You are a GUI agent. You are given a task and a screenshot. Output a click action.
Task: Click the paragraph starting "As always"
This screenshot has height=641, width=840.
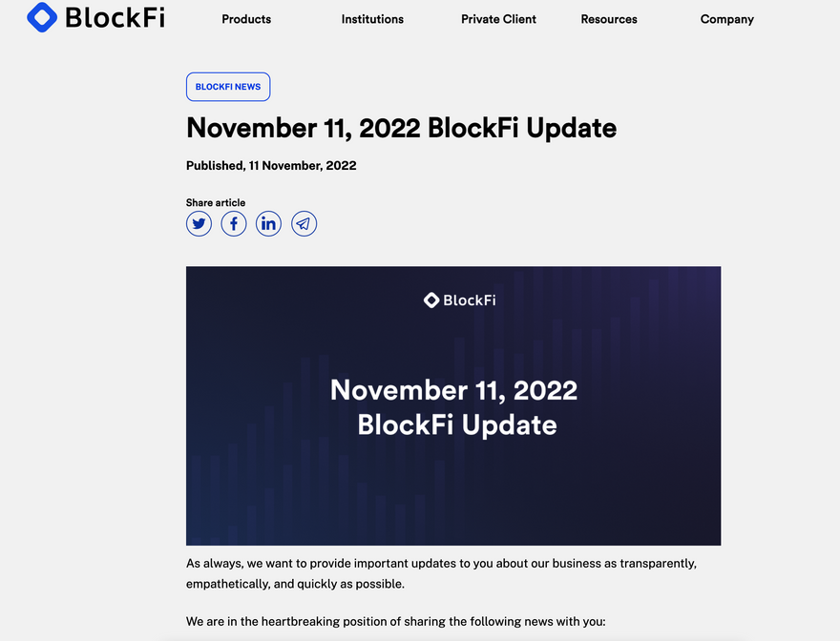[x=441, y=573]
